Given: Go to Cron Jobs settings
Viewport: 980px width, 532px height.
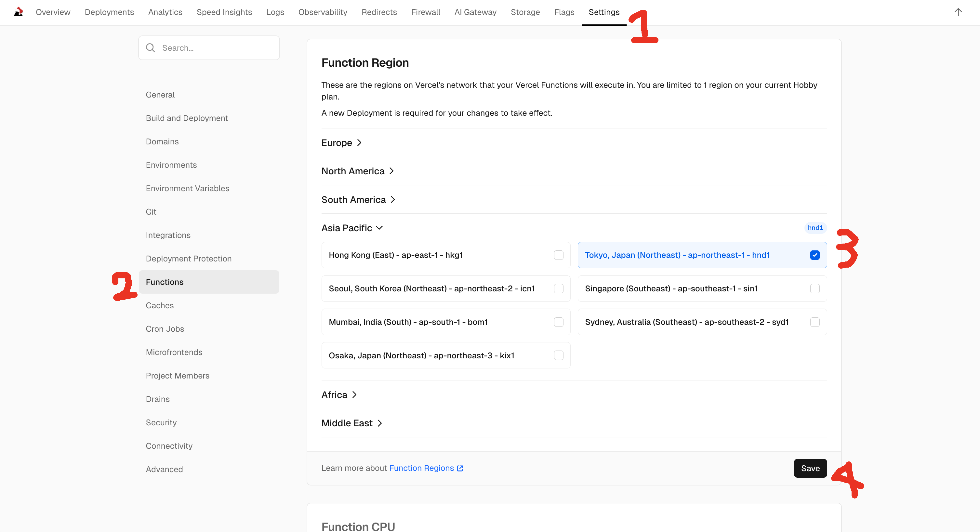Looking at the screenshot, I should (x=165, y=329).
